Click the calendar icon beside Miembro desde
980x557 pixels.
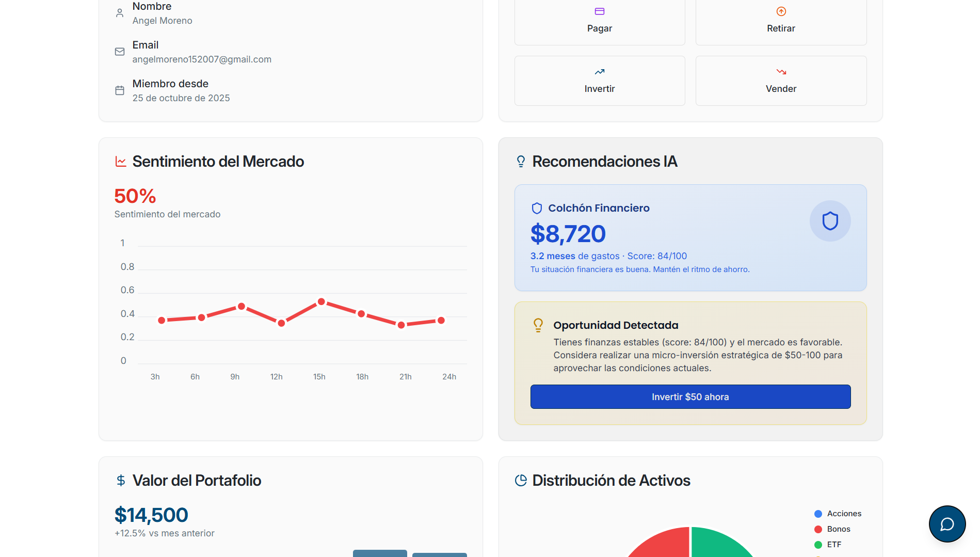tap(120, 90)
